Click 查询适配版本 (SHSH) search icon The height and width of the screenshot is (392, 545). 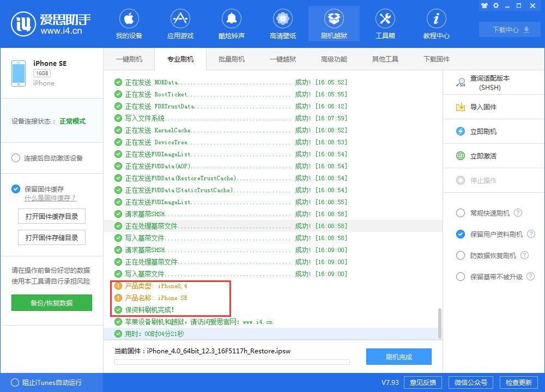461,83
